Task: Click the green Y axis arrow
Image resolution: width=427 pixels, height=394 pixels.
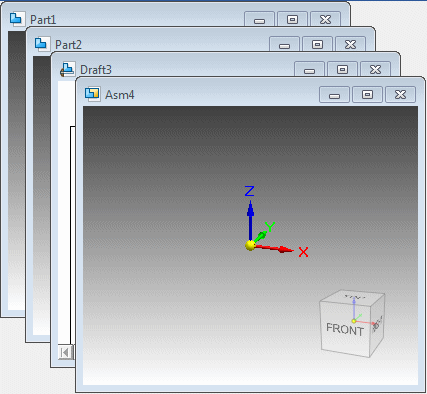Action: 260,236
